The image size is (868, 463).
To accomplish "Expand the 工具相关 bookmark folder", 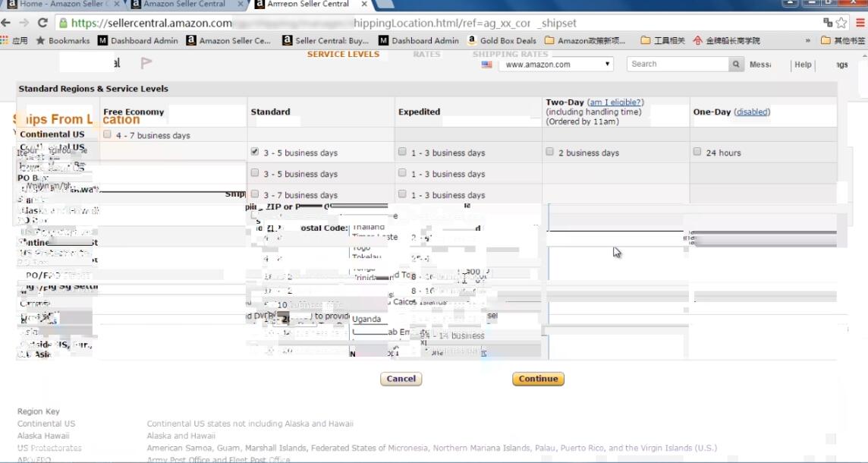I will [x=662, y=40].
